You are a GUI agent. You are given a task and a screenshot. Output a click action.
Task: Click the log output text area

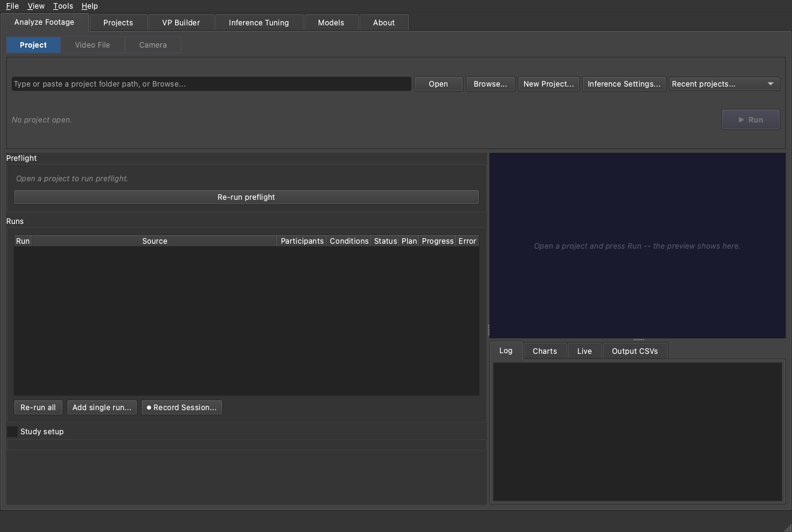(637, 431)
